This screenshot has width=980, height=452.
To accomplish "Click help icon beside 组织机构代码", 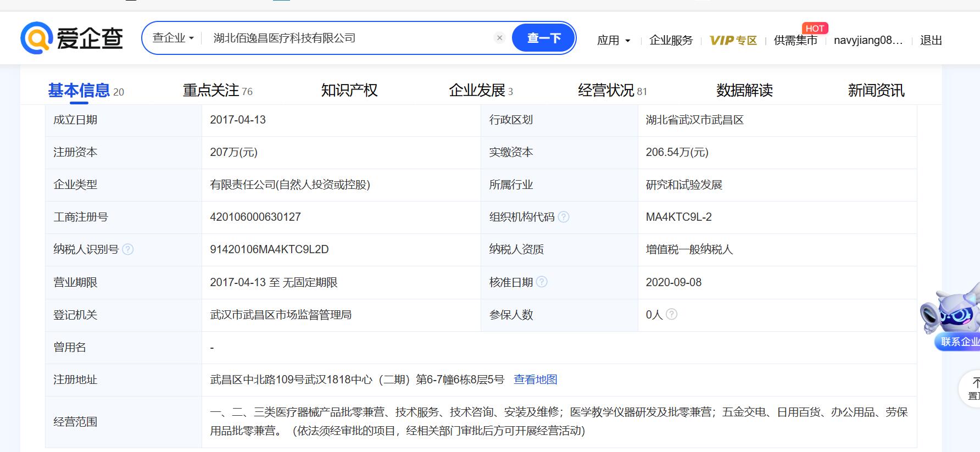I will [564, 217].
